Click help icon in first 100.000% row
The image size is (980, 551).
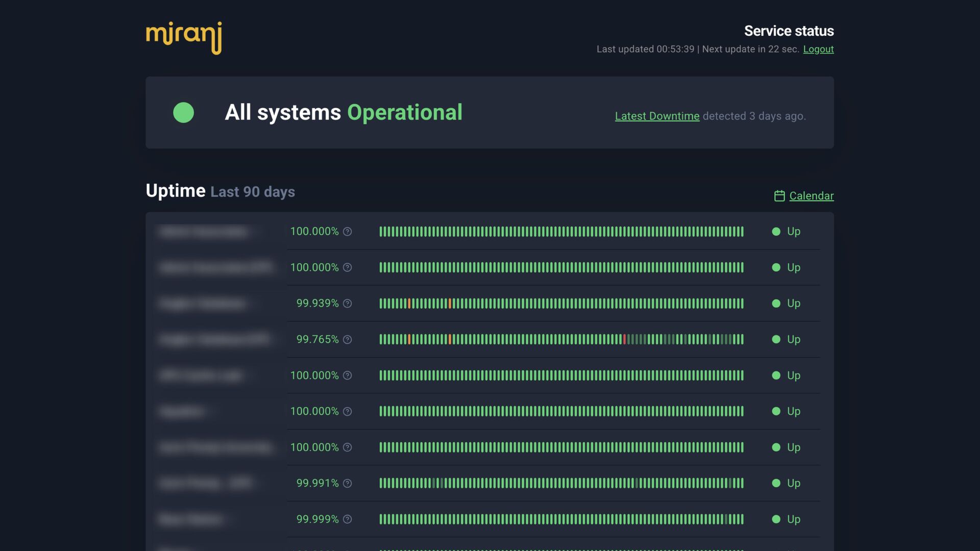348,232
